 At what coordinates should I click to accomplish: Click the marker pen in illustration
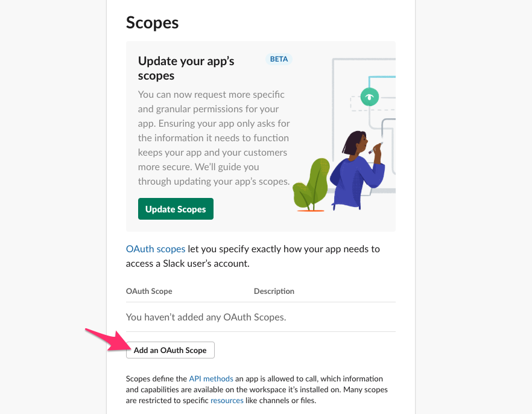[x=376, y=148]
